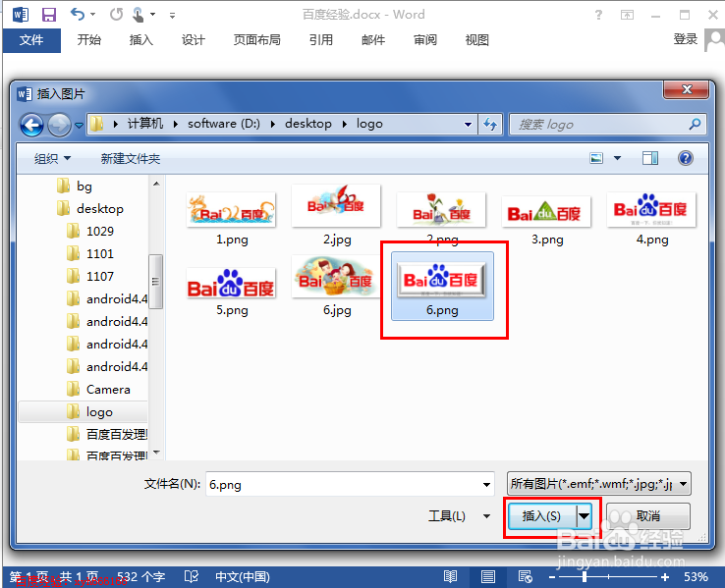Switch to the 审阅 ribbon tab

click(425, 40)
